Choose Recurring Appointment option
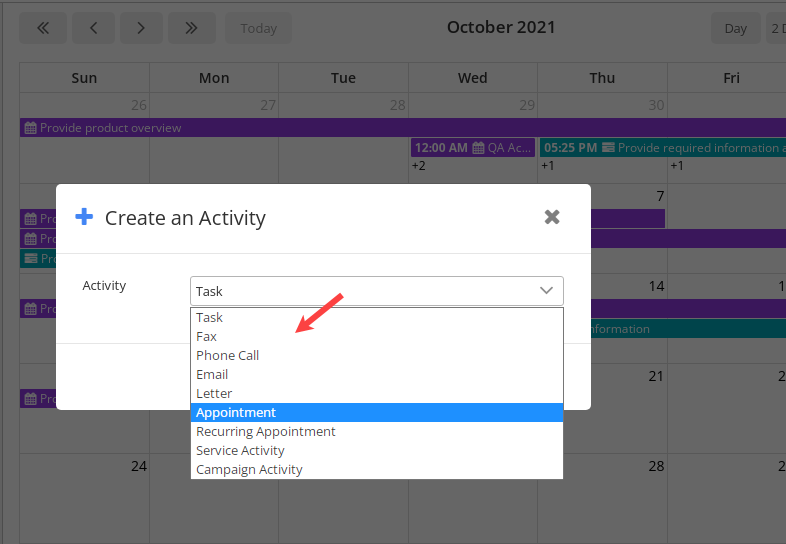 (x=266, y=431)
